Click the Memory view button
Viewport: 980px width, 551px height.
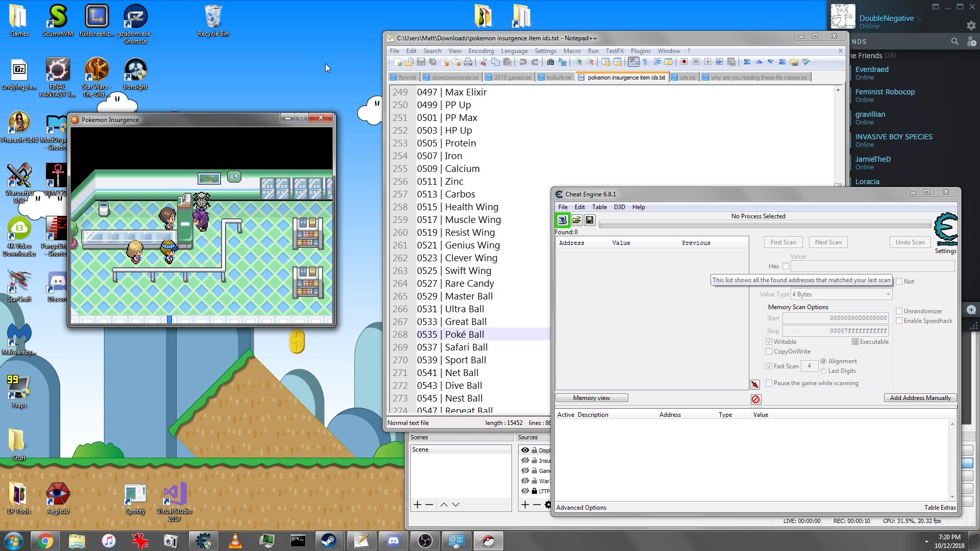click(x=592, y=398)
